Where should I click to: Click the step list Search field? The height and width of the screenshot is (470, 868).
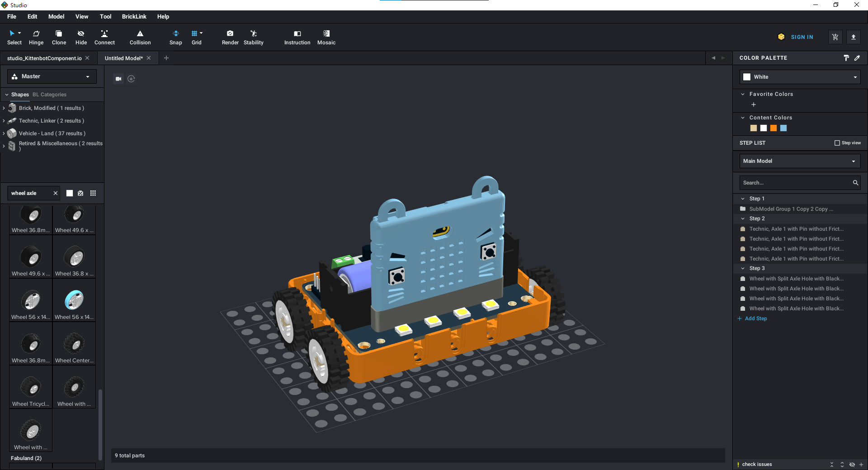[795, 183]
